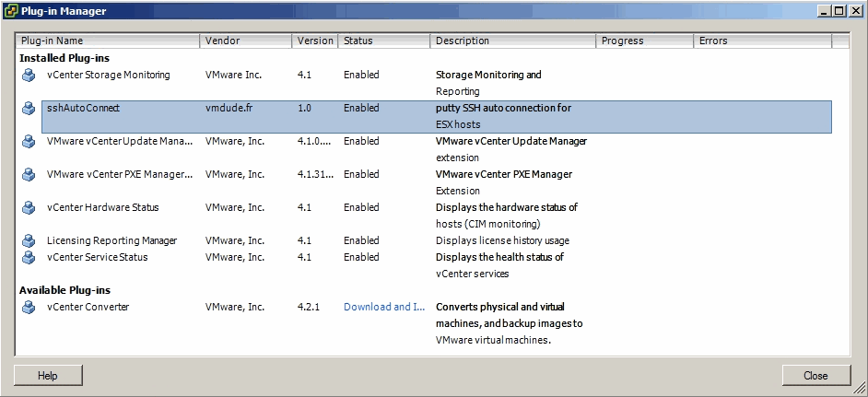Click the vCenter Converter plug-in icon
This screenshot has height=397, width=868.
click(29, 308)
